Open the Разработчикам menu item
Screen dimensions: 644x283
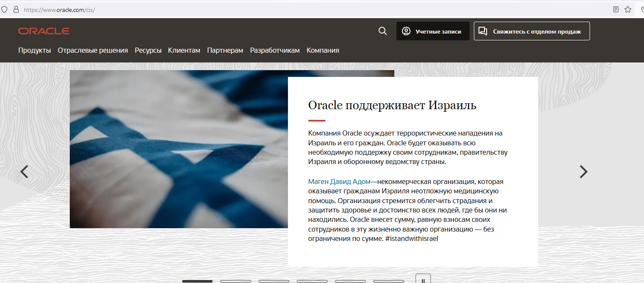(x=275, y=50)
